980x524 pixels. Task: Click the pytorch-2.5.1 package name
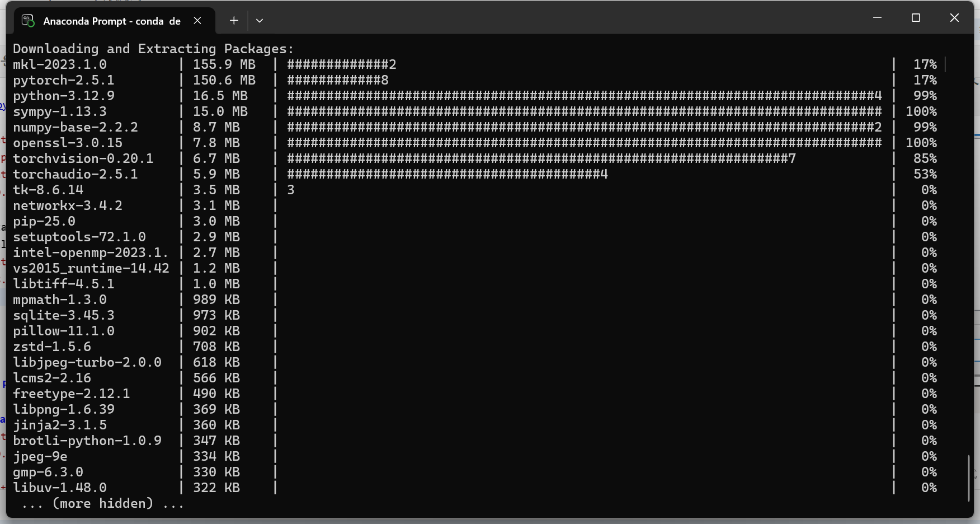[63, 80]
